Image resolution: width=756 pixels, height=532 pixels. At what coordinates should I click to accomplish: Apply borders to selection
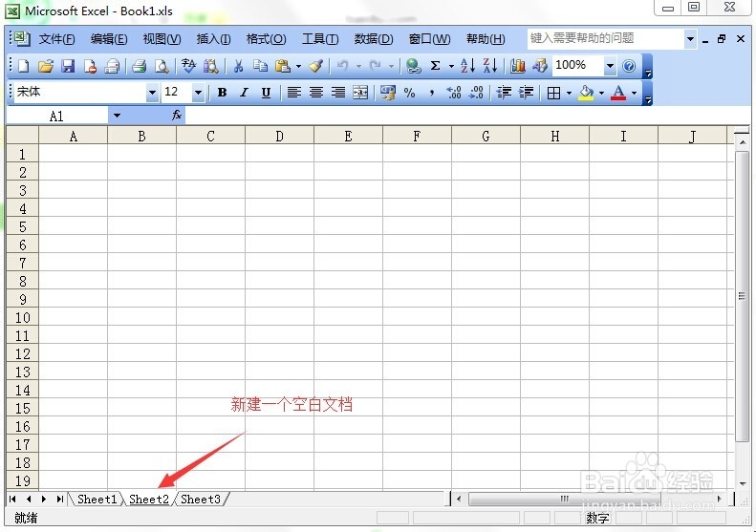[554, 92]
